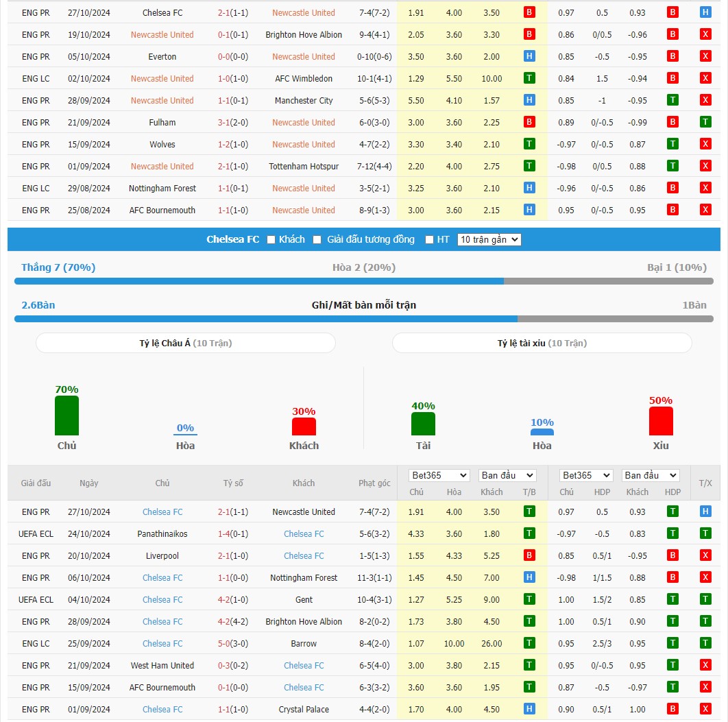Open the Gent team link

(304, 600)
